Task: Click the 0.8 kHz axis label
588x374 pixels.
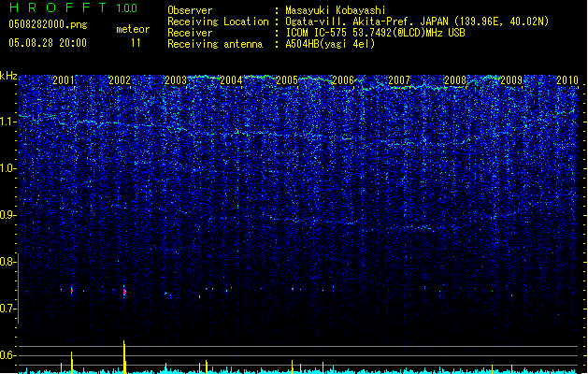Action: 8,262
